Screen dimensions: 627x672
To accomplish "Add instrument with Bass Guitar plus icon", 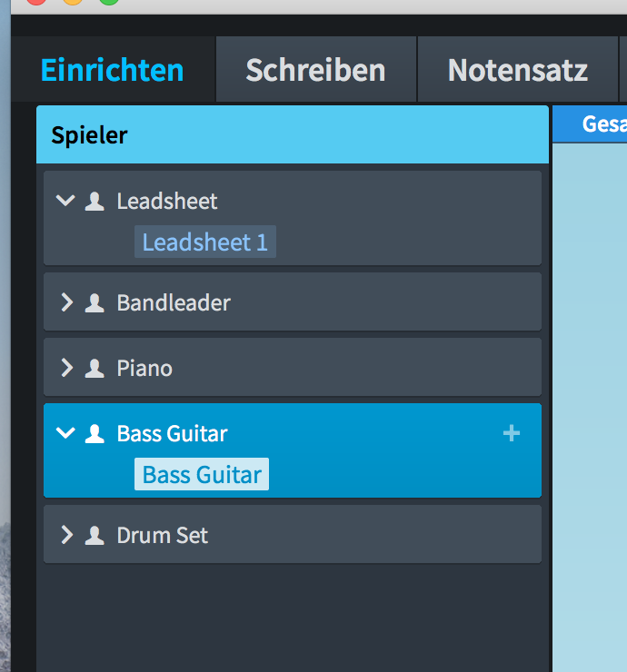I will pyautogui.click(x=512, y=434).
